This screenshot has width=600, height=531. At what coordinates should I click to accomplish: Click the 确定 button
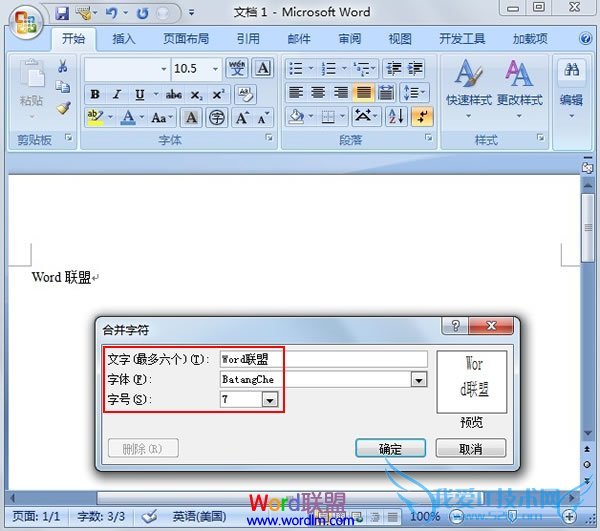tap(390, 448)
